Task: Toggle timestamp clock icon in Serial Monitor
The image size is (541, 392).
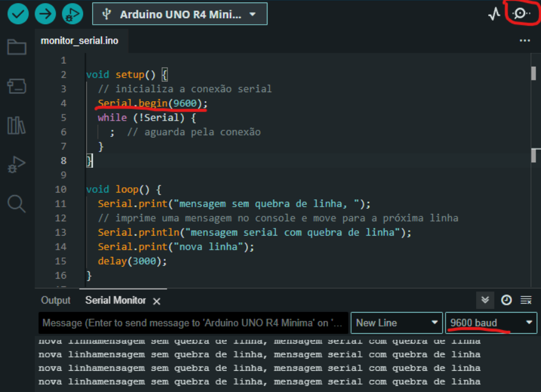Action: pyautogui.click(x=506, y=300)
